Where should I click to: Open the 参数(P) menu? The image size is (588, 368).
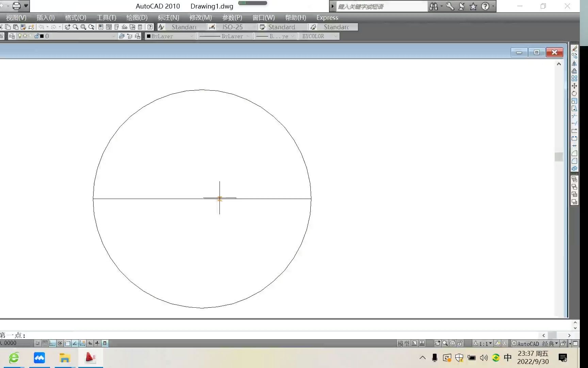(232, 17)
